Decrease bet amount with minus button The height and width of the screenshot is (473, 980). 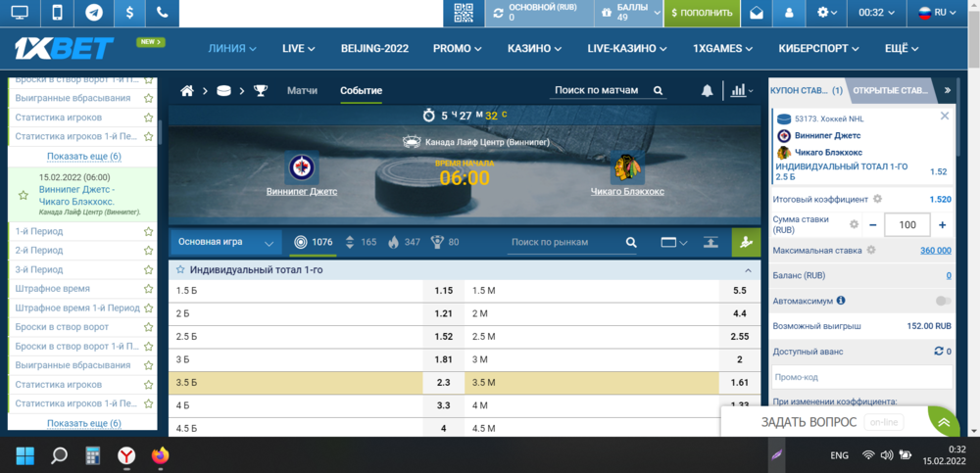click(x=872, y=224)
